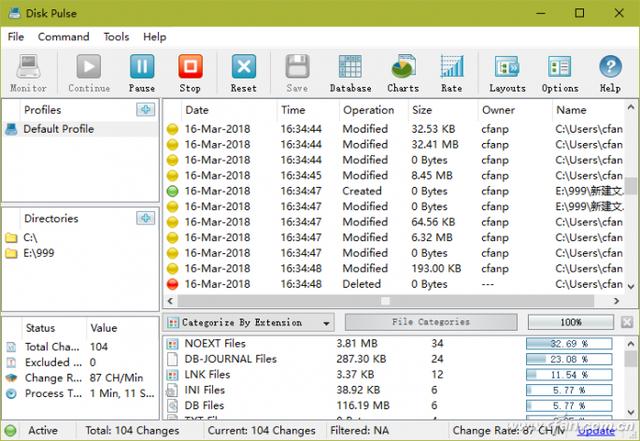Open the Help menu
The image size is (640, 441).
click(154, 37)
